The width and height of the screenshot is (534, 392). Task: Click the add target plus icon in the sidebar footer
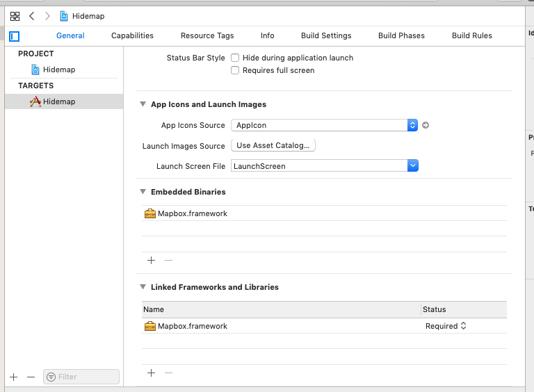pos(13,377)
